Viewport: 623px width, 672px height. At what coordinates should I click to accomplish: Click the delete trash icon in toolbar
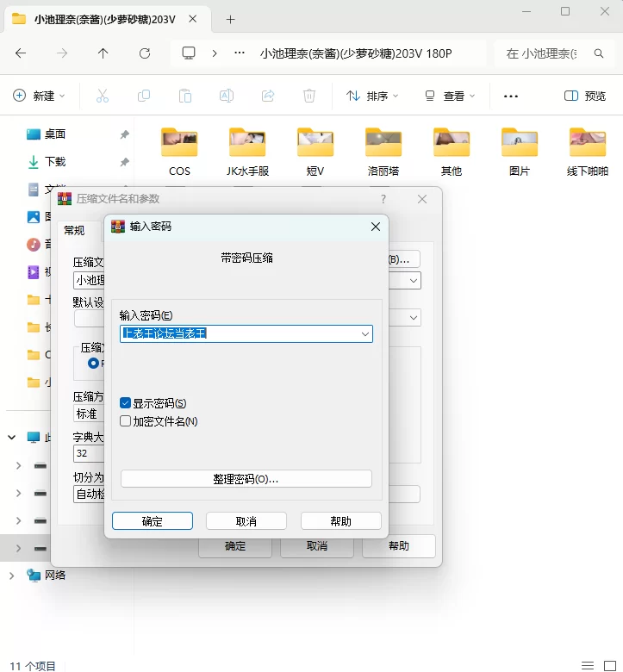click(309, 96)
